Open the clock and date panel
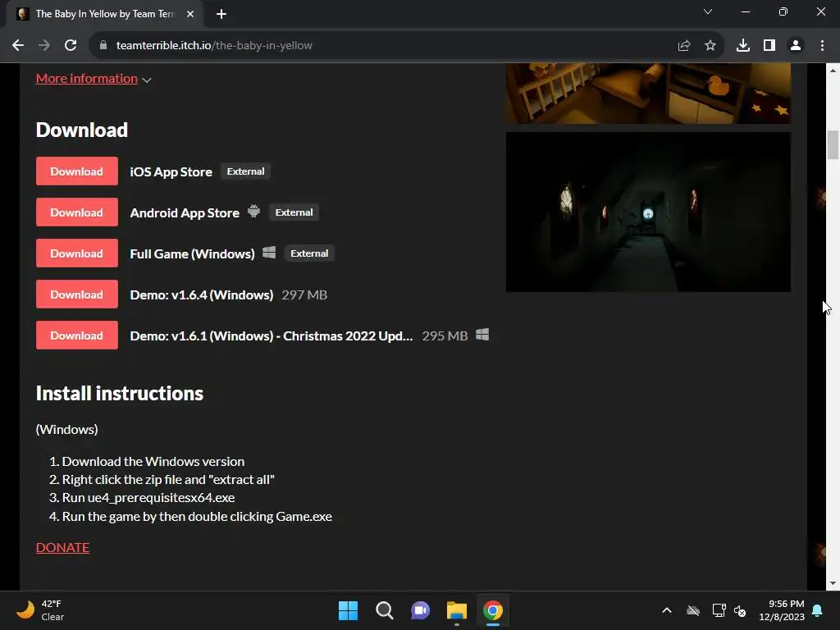The image size is (840, 630). (782, 610)
